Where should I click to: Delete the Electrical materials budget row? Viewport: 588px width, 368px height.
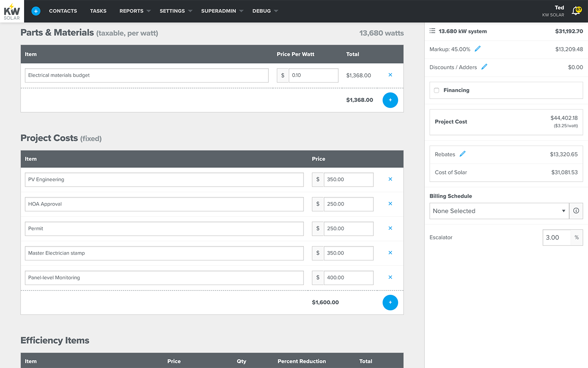(x=390, y=75)
